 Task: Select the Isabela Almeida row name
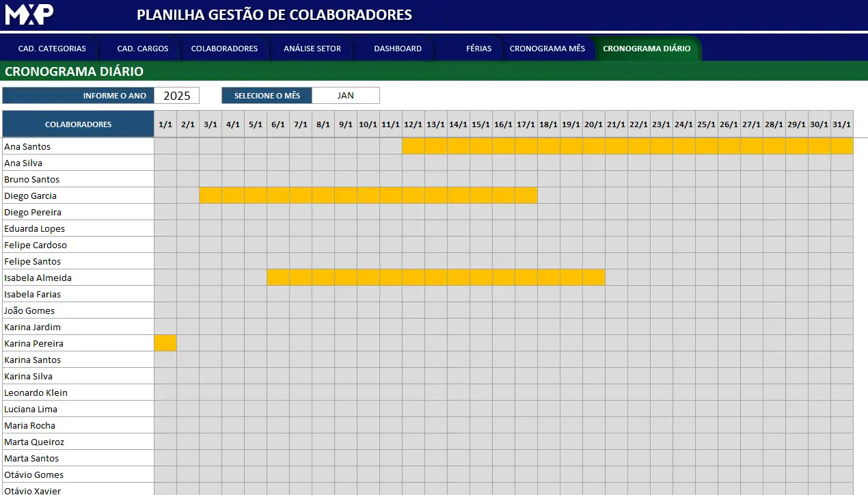38,278
